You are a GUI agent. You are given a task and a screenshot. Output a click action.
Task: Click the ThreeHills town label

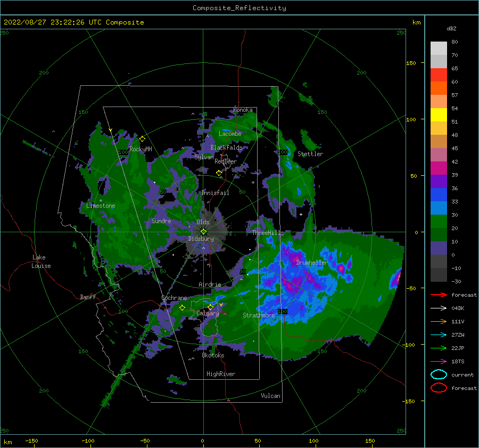[268, 233]
